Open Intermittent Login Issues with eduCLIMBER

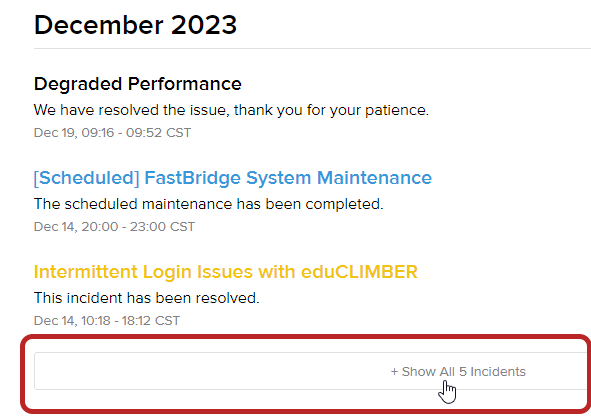226,272
